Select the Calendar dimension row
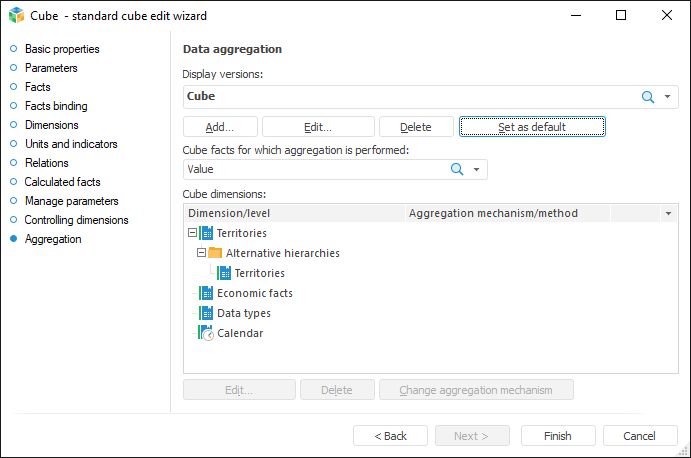691x458 pixels. coord(240,333)
